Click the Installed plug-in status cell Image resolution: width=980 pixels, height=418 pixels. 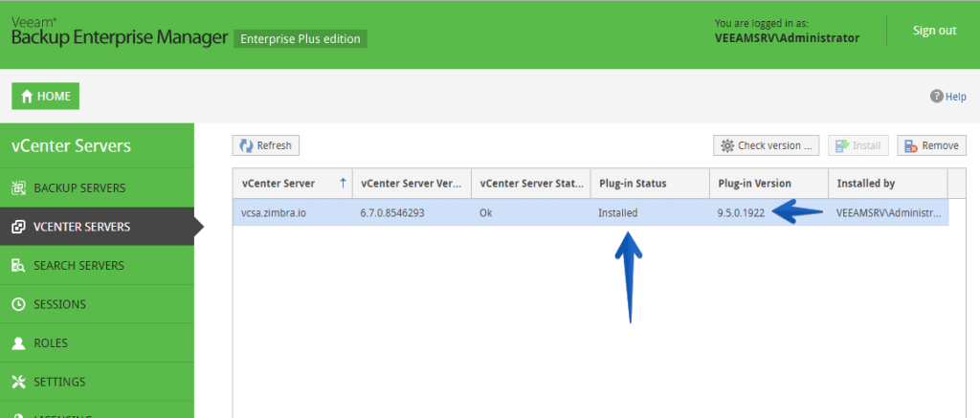tap(617, 212)
